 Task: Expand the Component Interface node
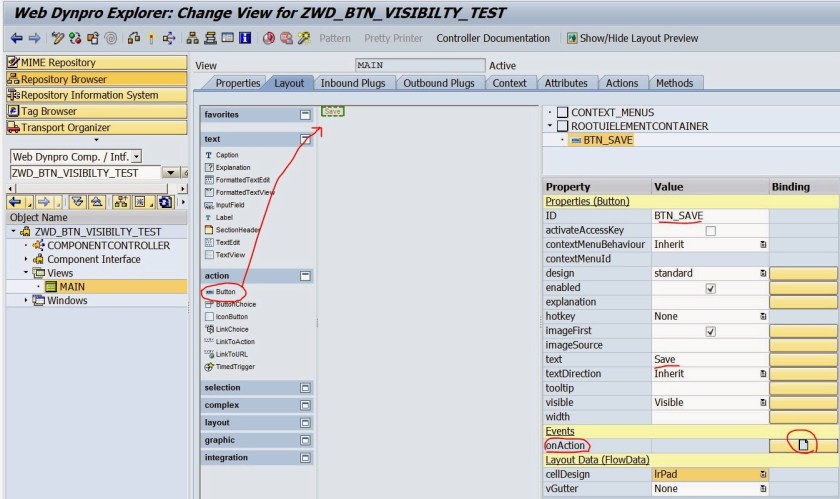25,259
